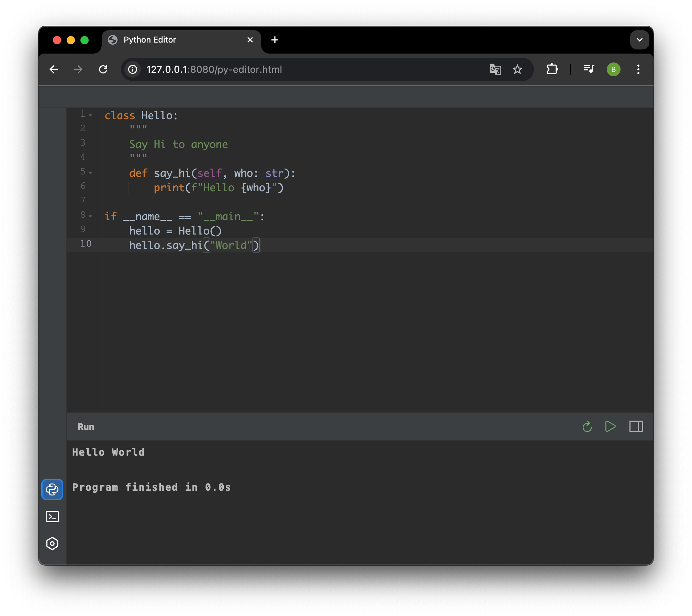The image size is (692, 616).
Task: Open a new browser tab
Action: [275, 40]
